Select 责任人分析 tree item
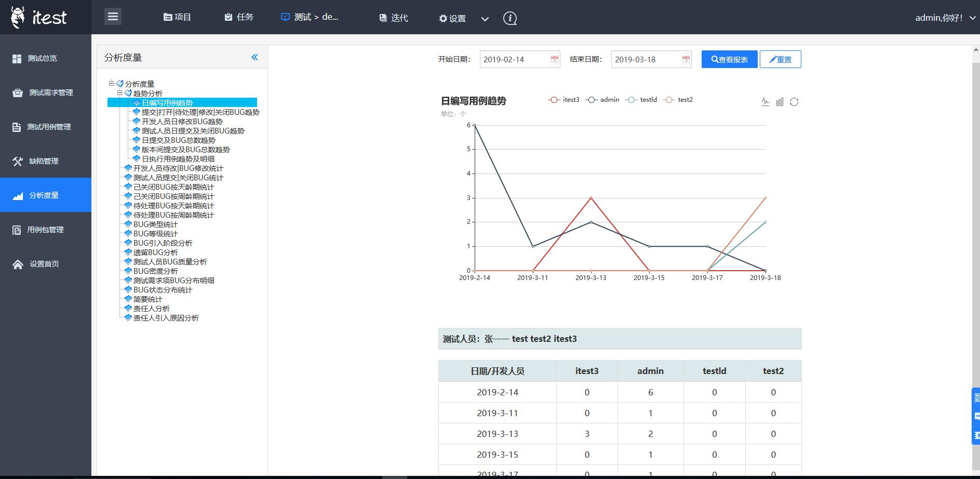Image resolution: width=980 pixels, height=479 pixels. (x=151, y=309)
